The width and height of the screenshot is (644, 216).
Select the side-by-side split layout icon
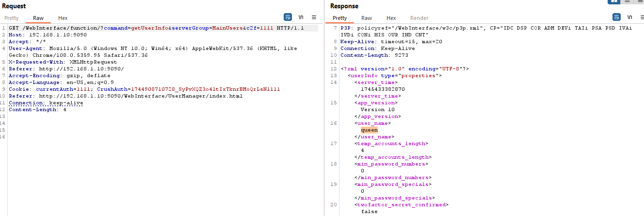point(614,1)
